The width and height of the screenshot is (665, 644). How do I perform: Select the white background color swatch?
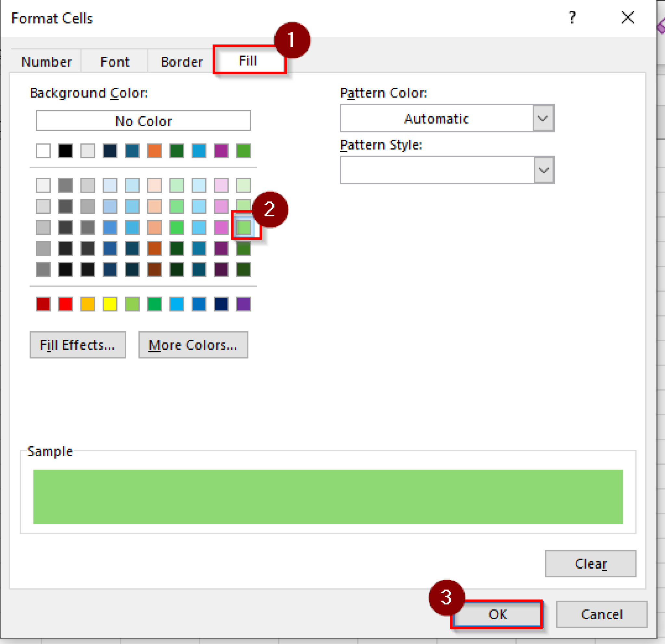[x=43, y=151]
